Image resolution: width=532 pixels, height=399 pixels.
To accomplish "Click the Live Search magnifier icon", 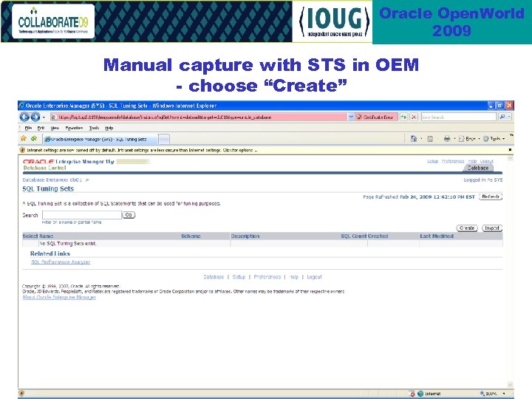I will 502,117.
